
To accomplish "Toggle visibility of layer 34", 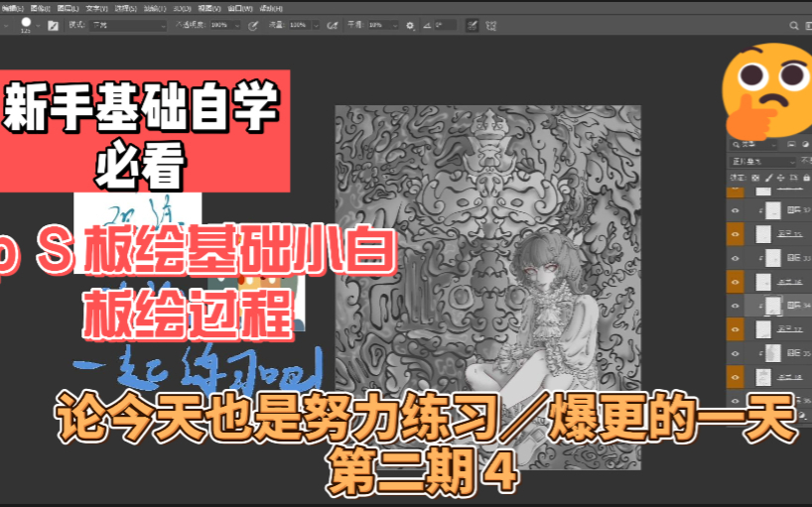I will click(x=735, y=307).
